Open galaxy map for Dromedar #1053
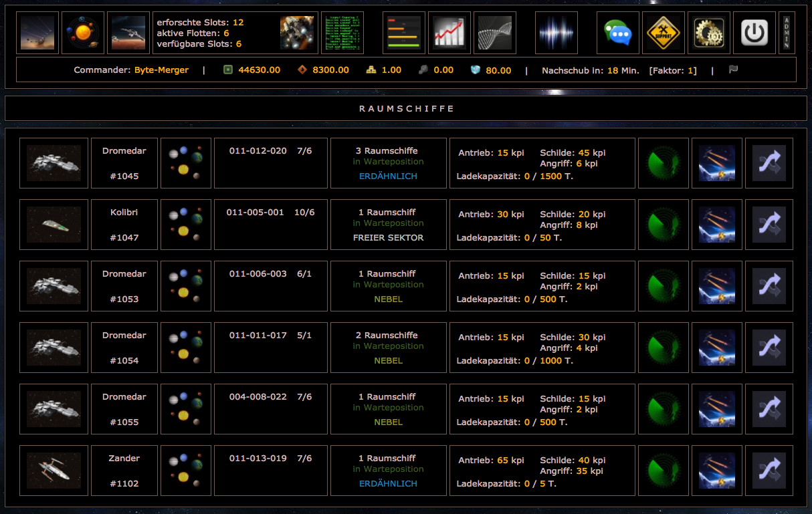The width and height of the screenshot is (812, 514). 186,286
